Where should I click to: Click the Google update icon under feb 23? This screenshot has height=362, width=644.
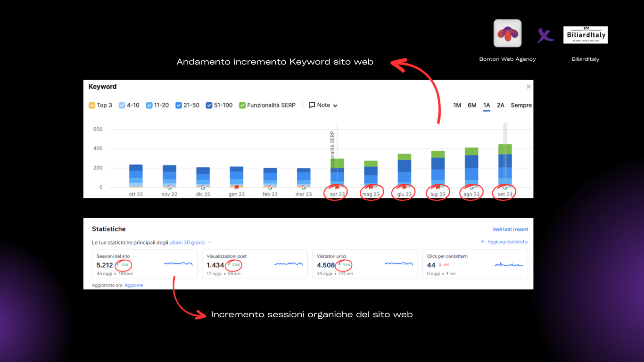click(x=270, y=187)
